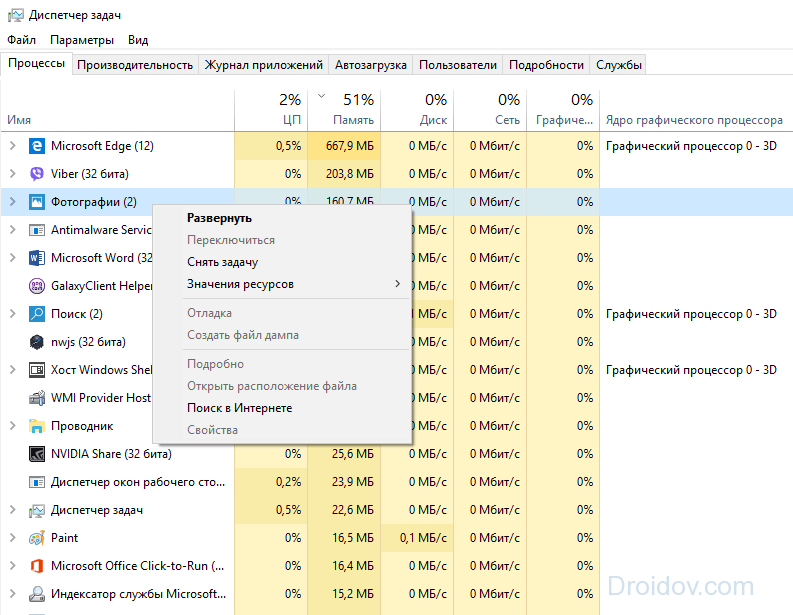Screen dimensions: 793x615
Task: Sort processes by the Память column
Action: coord(344,110)
